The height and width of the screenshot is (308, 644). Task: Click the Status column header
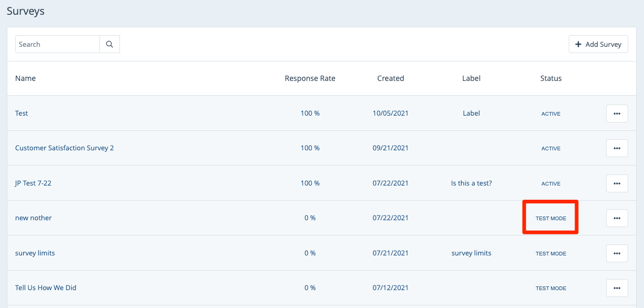click(551, 78)
